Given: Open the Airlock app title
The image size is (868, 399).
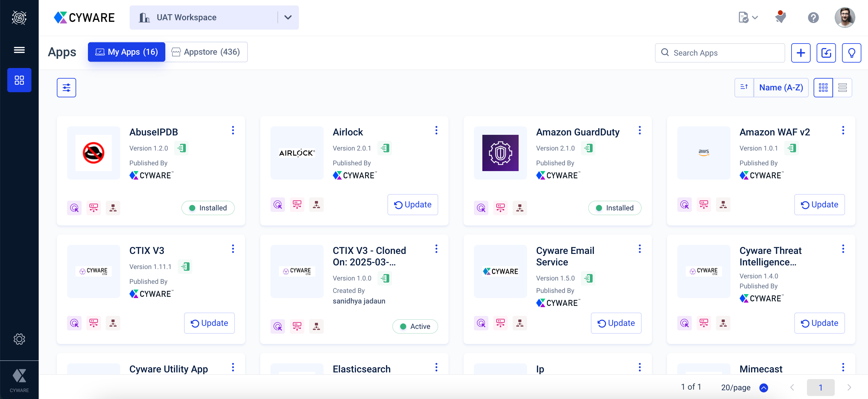Looking at the screenshot, I should 348,132.
